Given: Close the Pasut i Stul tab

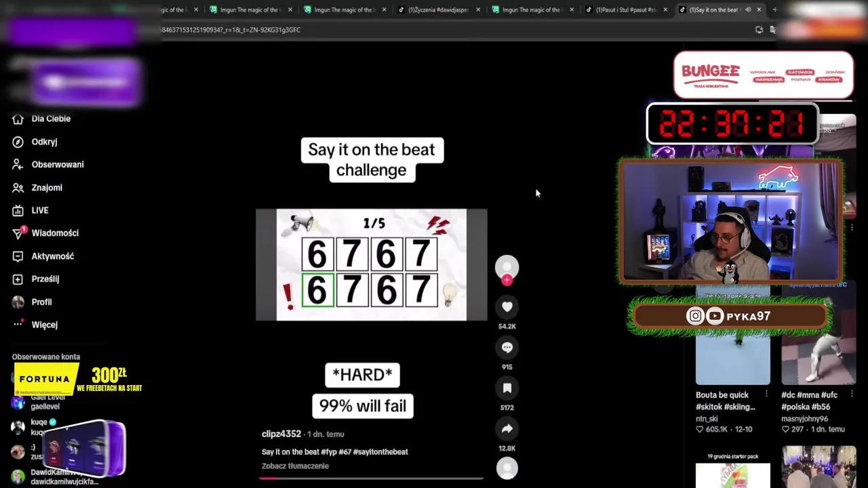Looking at the screenshot, I should click(x=665, y=9).
